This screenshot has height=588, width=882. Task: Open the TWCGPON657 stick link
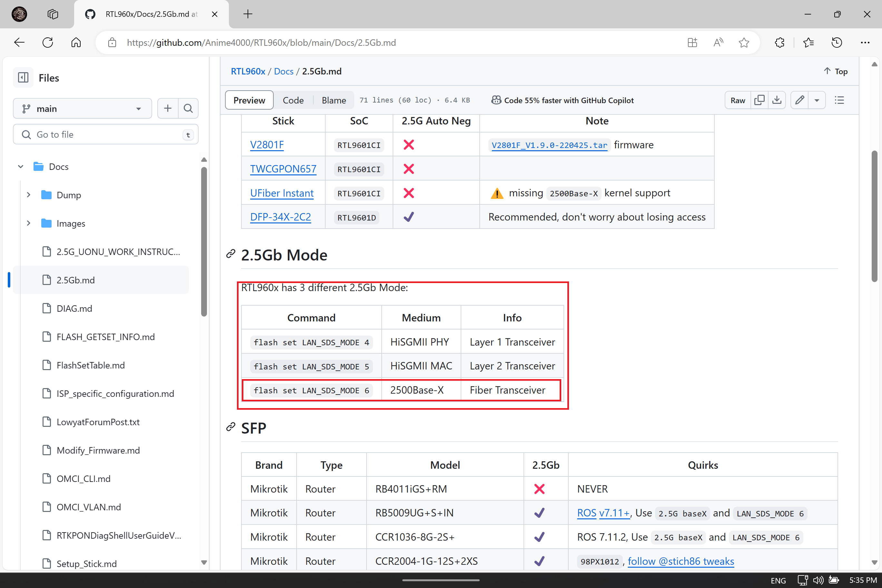point(283,169)
